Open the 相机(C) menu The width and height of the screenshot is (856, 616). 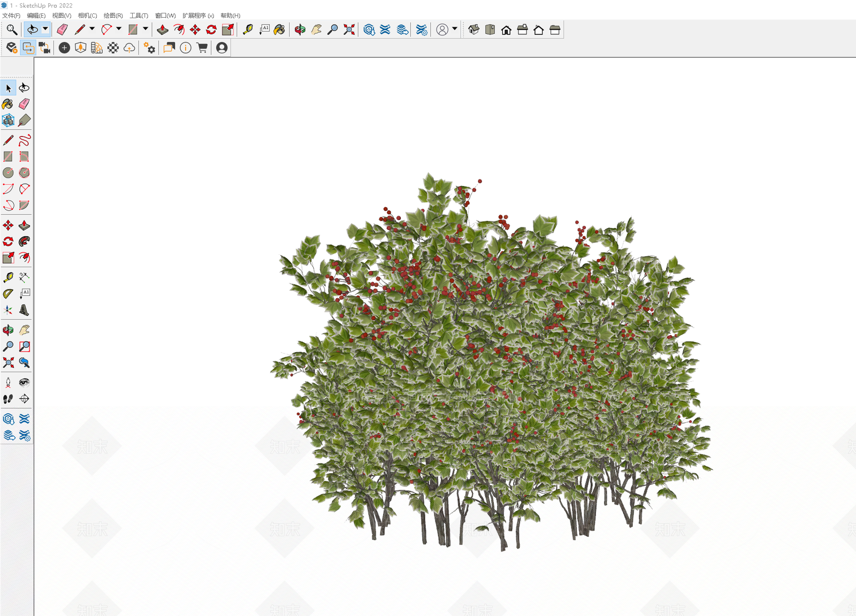(87, 16)
